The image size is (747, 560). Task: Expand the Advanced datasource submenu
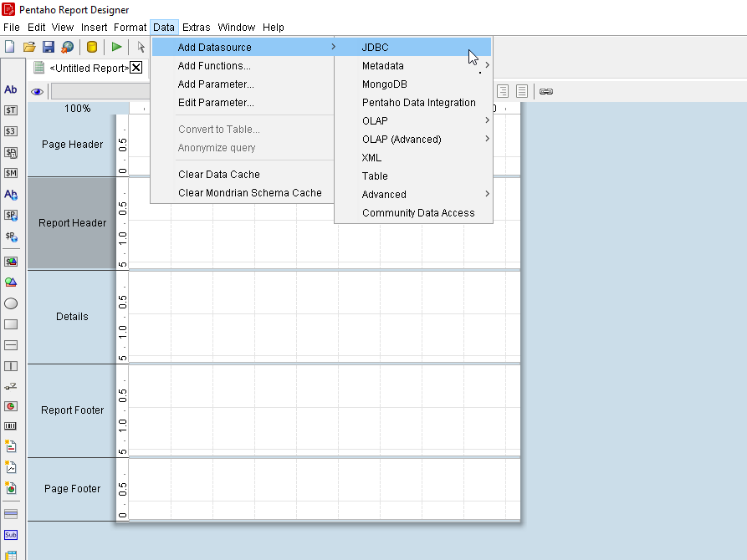click(413, 194)
